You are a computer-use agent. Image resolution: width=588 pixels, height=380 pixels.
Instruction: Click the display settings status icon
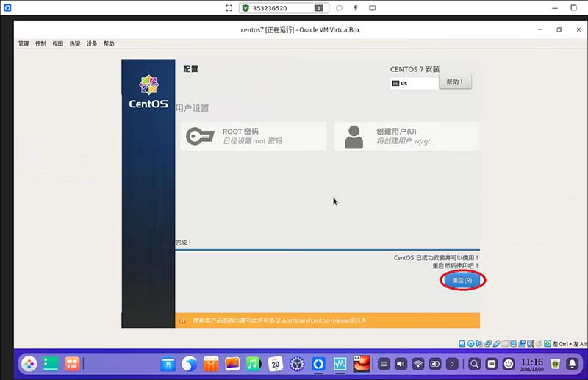point(513,343)
